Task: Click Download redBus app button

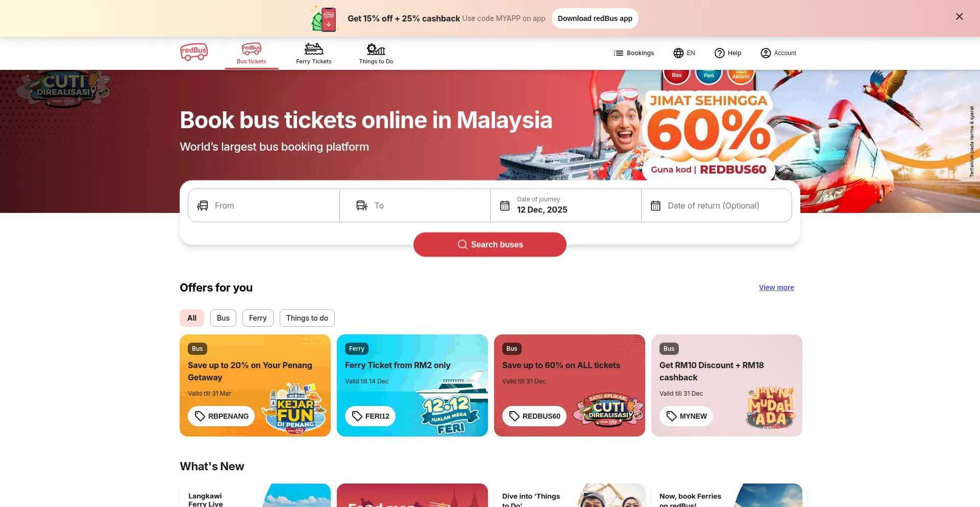Action: click(x=595, y=18)
